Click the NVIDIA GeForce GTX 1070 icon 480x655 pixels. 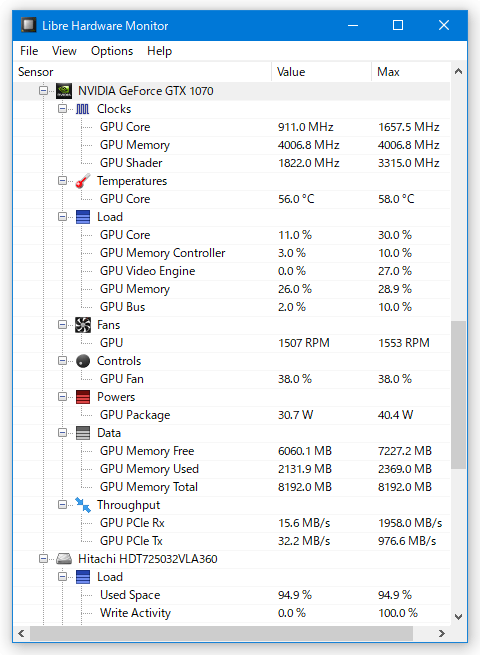tap(64, 91)
